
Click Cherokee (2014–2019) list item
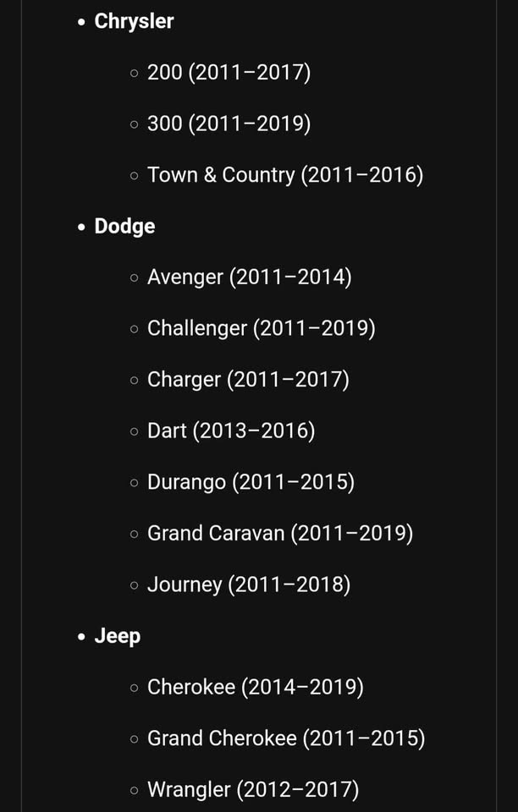256,688
